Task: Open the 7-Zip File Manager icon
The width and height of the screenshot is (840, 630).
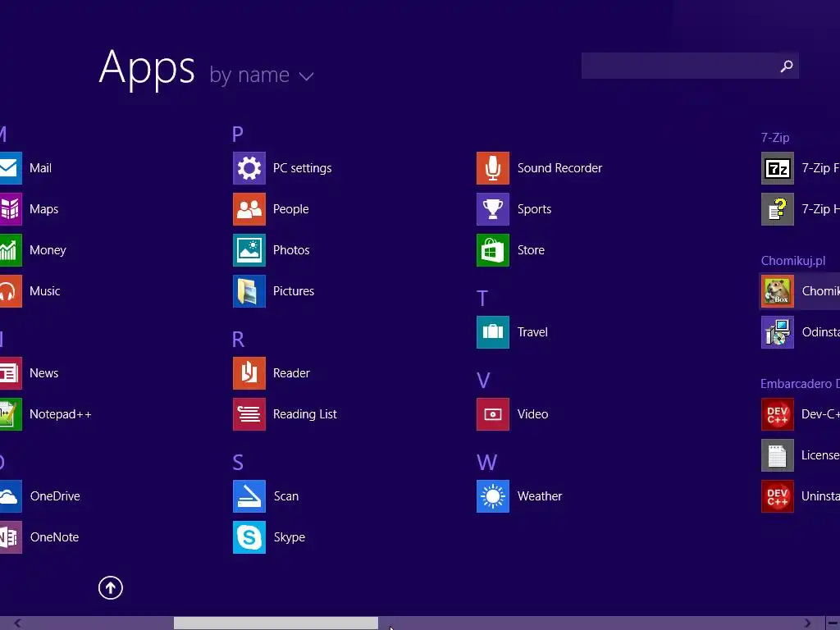Action: 778,168
